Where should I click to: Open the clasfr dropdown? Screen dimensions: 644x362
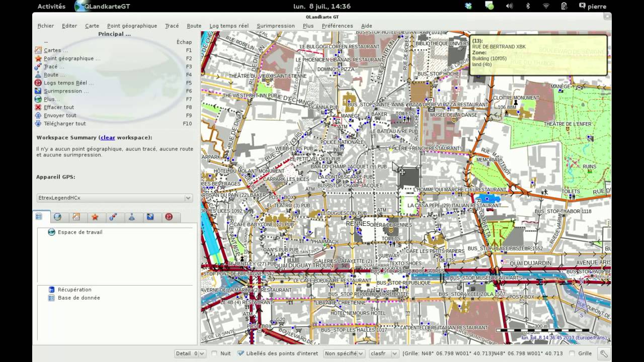[x=384, y=353]
